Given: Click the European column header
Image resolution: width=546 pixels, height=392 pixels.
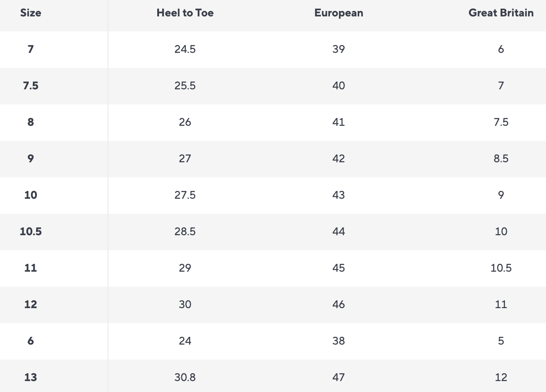Looking at the screenshot, I should point(339,13).
